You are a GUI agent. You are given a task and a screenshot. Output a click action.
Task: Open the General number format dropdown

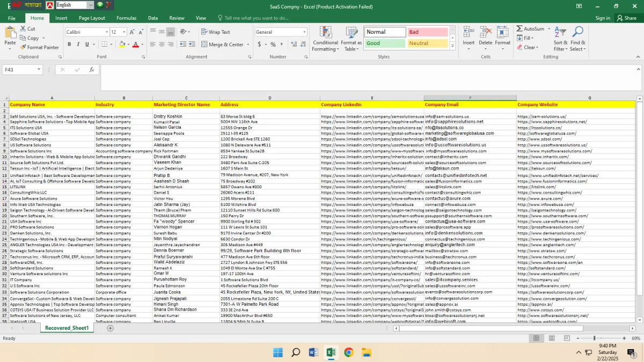[304, 32]
